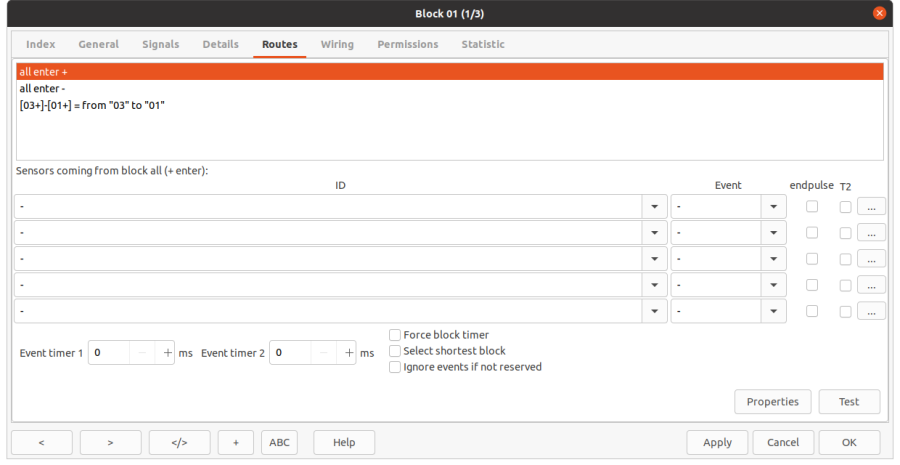Switch to the Wiring tab
This screenshot has width=900, height=465.
pyautogui.click(x=337, y=44)
